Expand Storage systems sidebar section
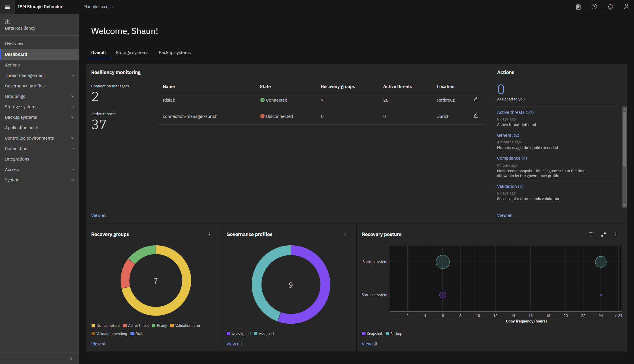Viewport: 634px width, 364px height. click(39, 107)
